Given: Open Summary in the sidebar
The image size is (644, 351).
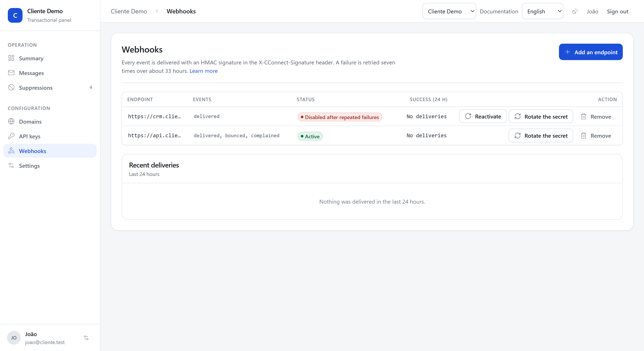Looking at the screenshot, I should pos(50,58).
